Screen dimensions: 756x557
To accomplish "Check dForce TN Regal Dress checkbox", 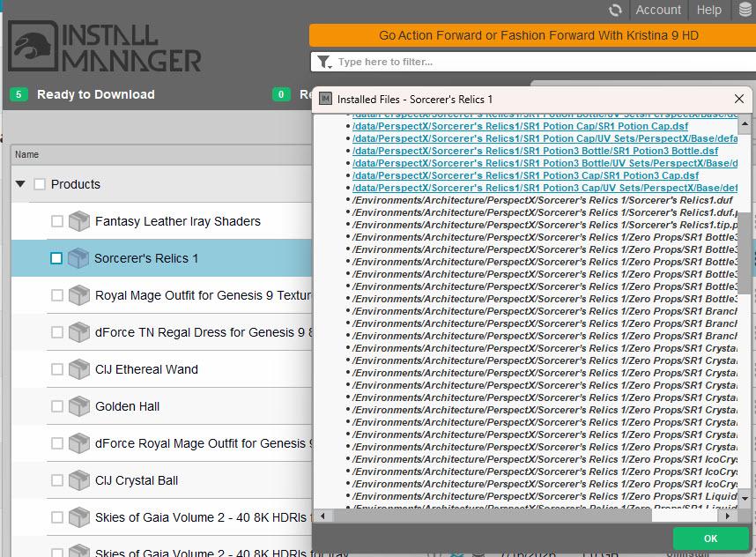I will pos(57,332).
